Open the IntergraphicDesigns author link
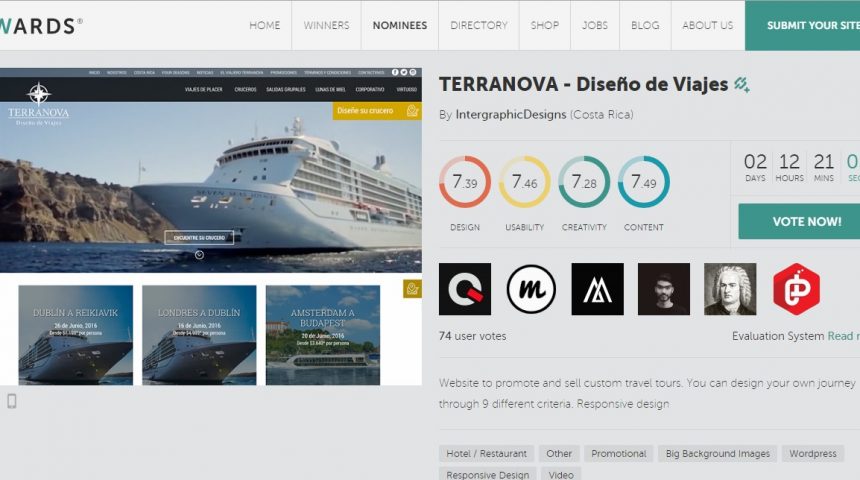 point(511,115)
